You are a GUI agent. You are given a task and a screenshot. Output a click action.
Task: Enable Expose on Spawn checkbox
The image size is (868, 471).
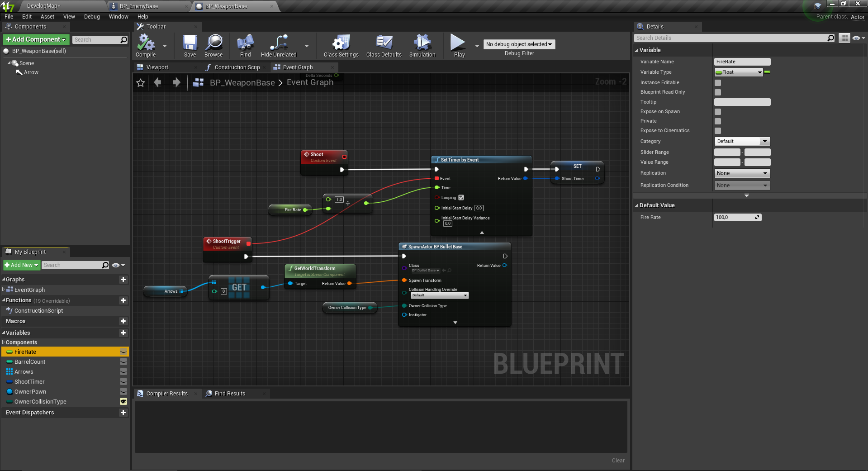(x=718, y=112)
